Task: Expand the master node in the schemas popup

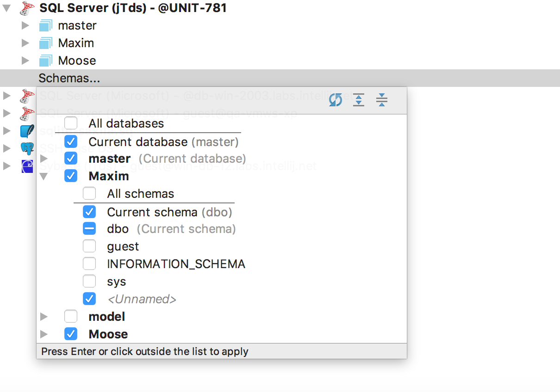Action: click(x=44, y=159)
